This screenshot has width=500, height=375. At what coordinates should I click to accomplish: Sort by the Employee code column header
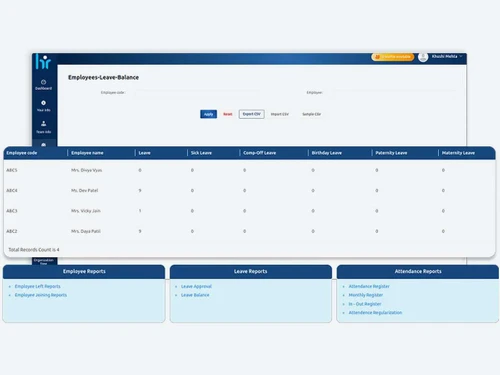[22, 153]
